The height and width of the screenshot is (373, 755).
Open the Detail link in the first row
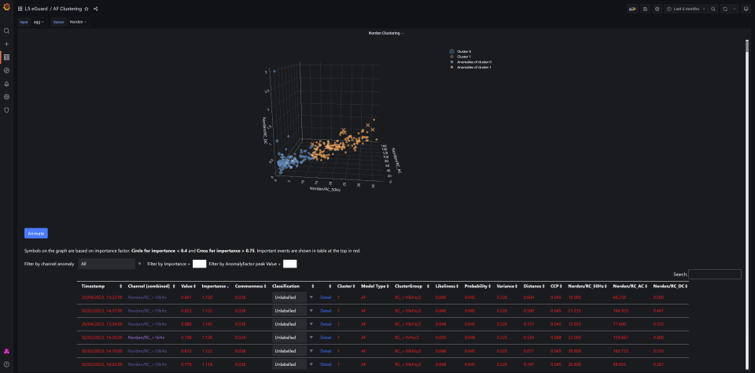(x=325, y=297)
